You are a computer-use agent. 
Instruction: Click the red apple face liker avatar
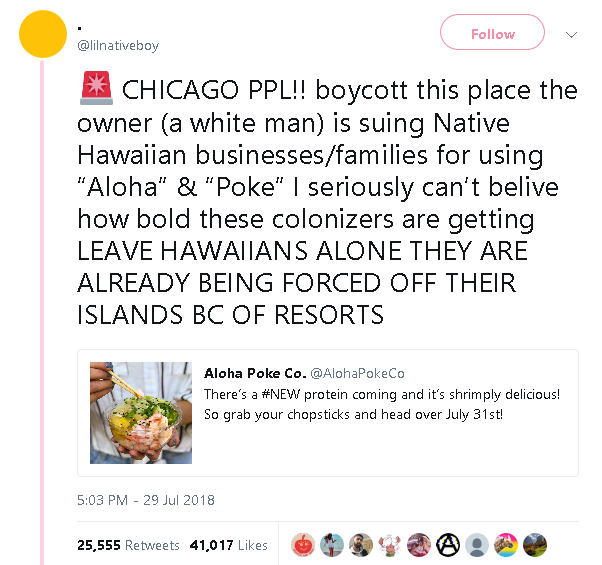click(x=302, y=545)
